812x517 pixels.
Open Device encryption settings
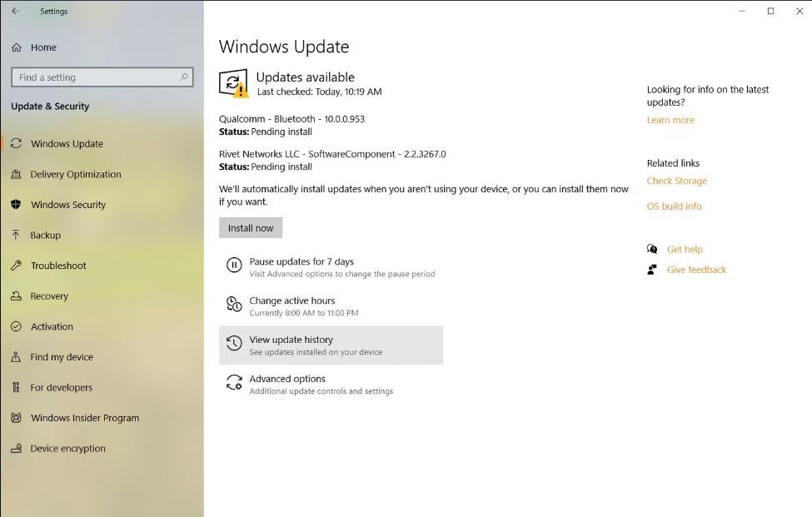pos(67,449)
